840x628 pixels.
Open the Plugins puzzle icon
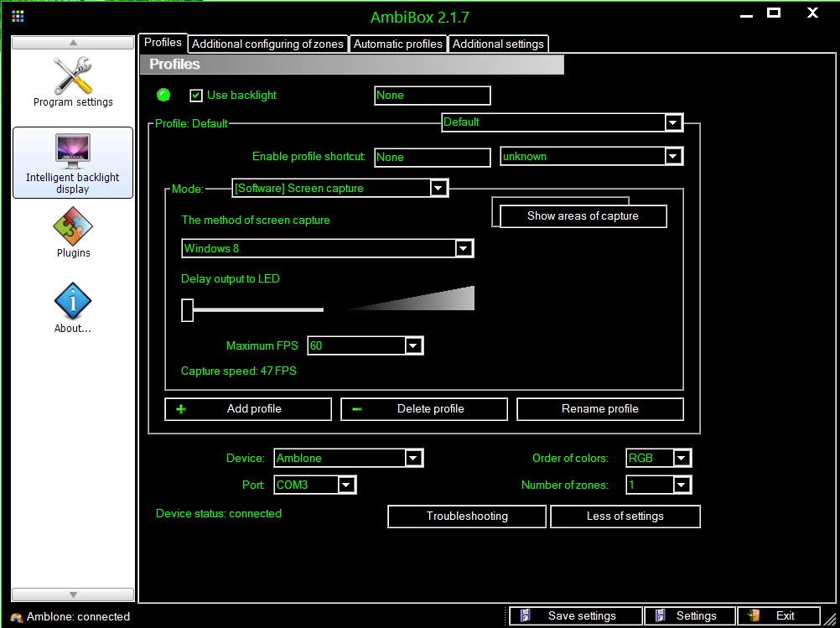(x=73, y=226)
